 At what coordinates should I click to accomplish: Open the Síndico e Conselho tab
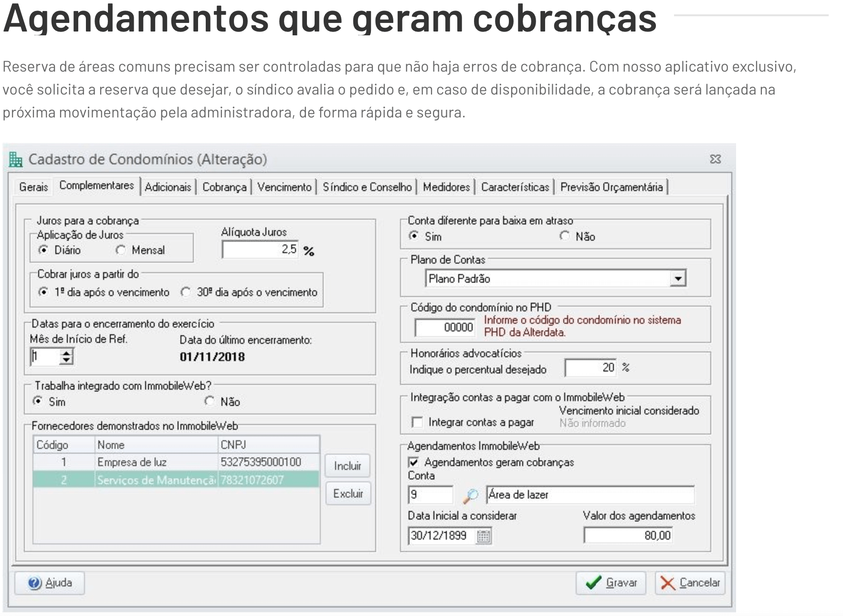tap(367, 187)
